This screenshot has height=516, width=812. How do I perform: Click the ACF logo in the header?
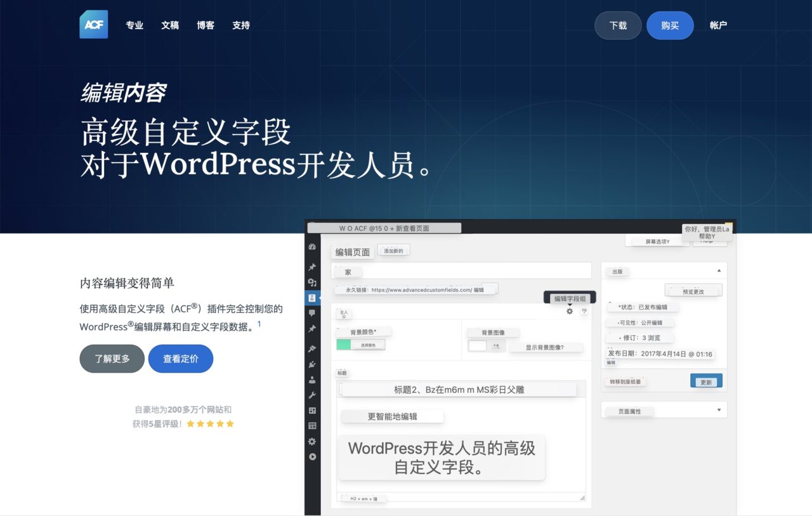coord(93,25)
